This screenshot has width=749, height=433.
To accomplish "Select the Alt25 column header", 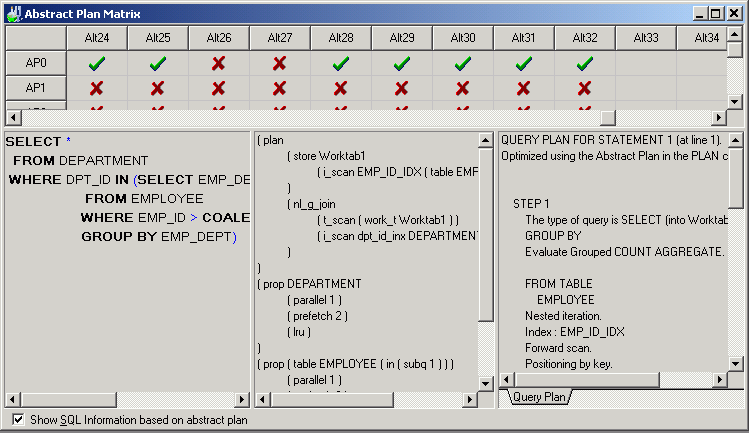I will coord(158,38).
